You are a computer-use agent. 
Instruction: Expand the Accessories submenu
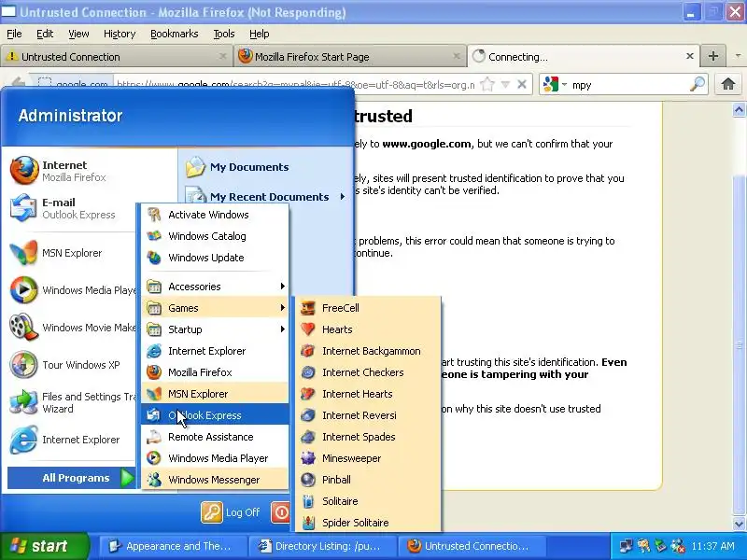click(215, 287)
